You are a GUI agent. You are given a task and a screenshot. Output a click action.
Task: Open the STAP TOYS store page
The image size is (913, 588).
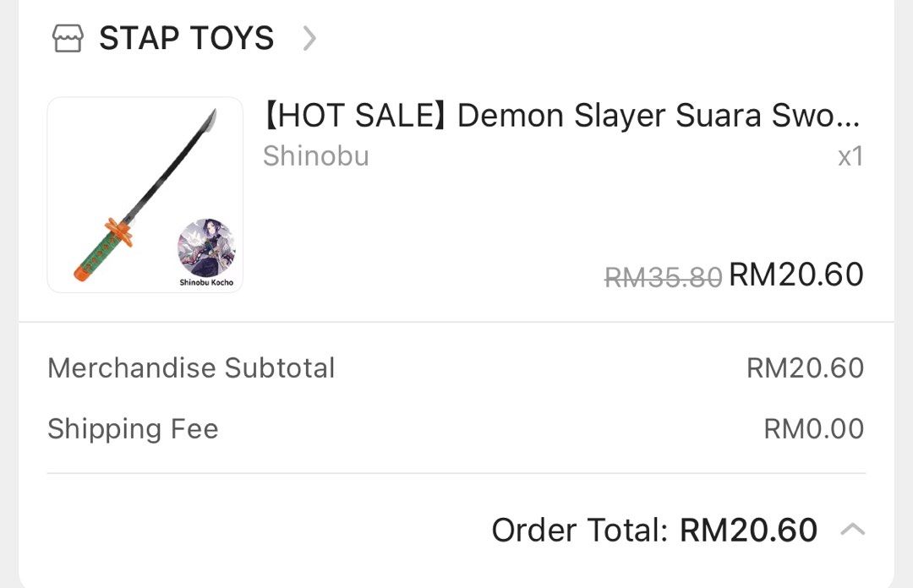(x=186, y=37)
